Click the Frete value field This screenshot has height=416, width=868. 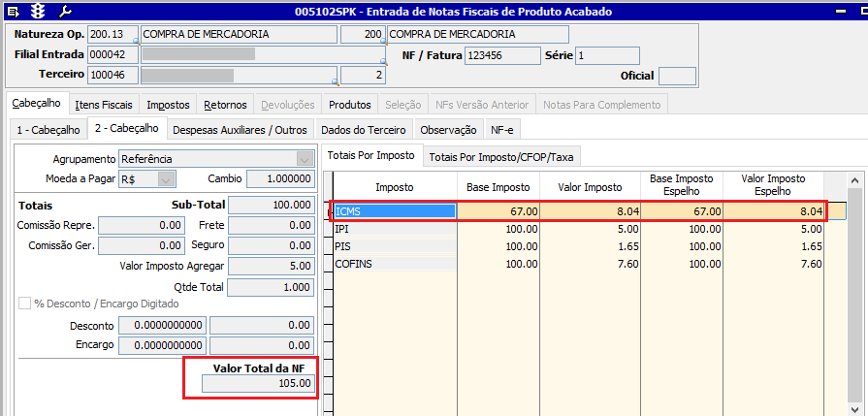[x=272, y=225]
